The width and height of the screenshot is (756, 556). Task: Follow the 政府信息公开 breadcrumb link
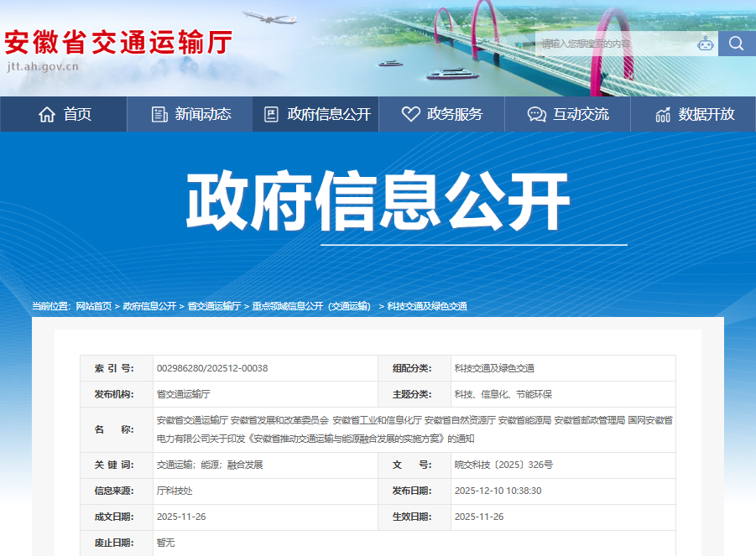149,306
